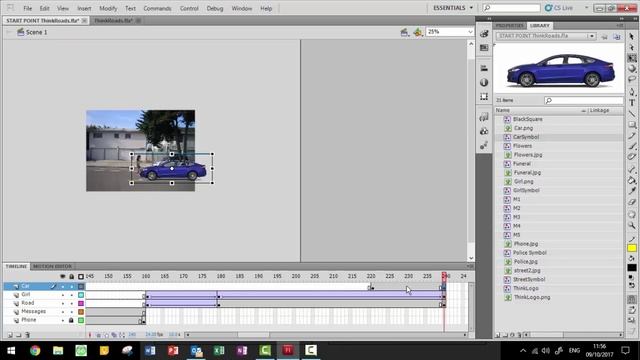Open the Commands menu
The height and width of the screenshot is (360, 640).
[157, 8]
